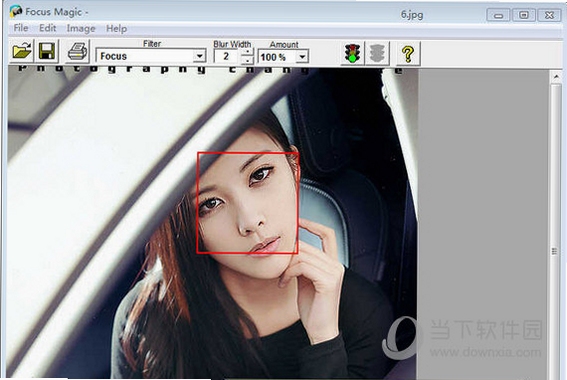Start processing with the green traffic light icon
This screenshot has height=380, width=567.
(352, 54)
